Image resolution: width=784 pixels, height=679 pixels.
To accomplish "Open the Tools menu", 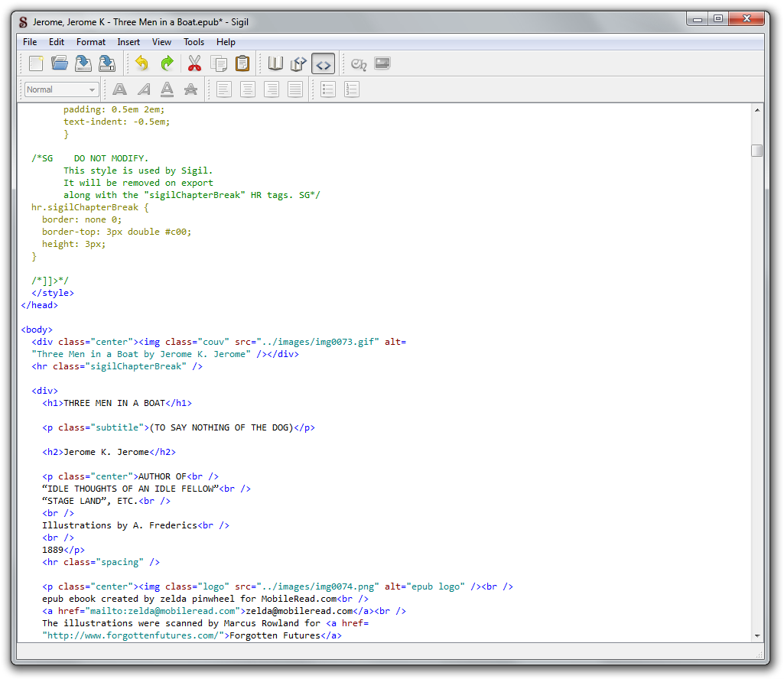I will click(194, 42).
